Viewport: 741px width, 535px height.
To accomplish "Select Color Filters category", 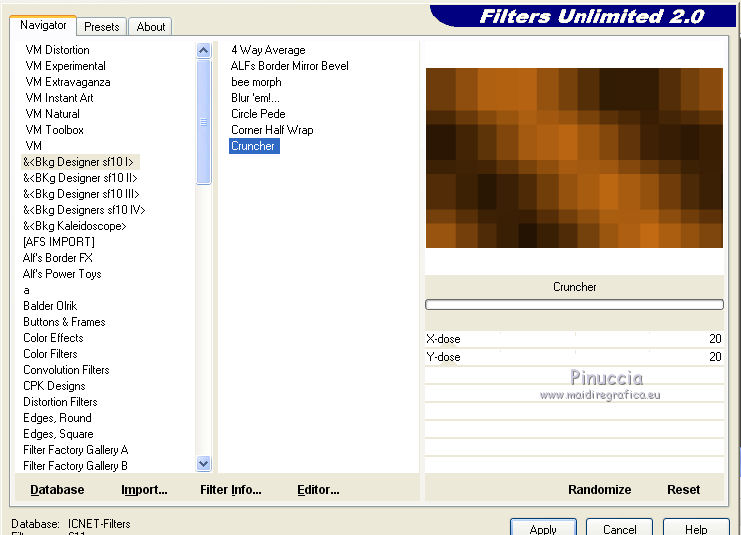I will click(50, 354).
